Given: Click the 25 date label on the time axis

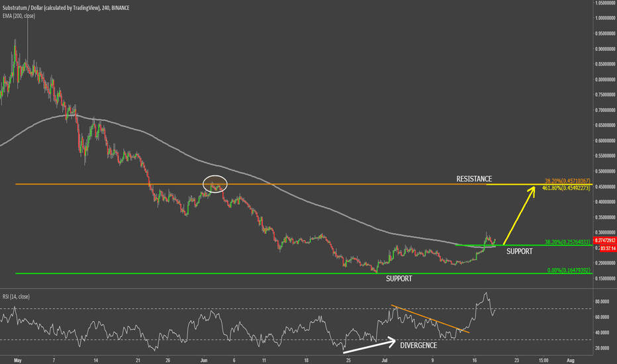Looking at the screenshot, I should (348, 360).
